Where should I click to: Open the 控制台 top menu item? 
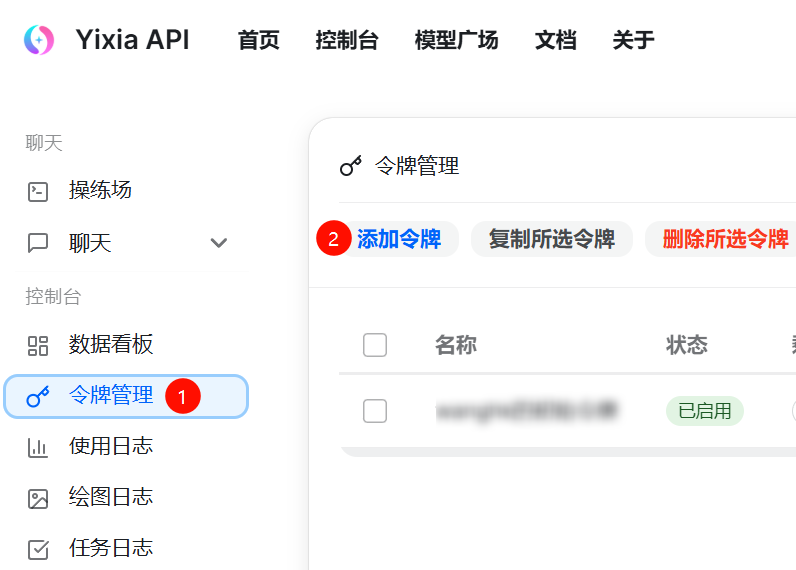(347, 40)
